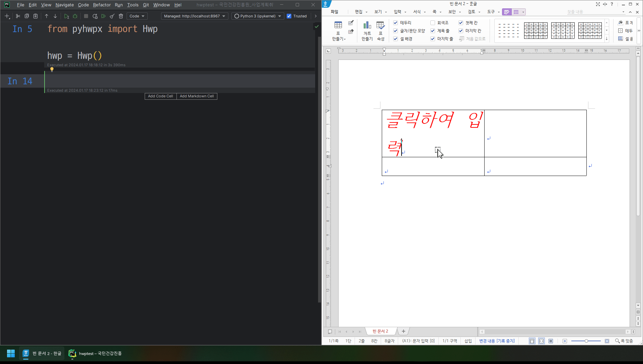
Task: Toggle the Trusted notebook checkbox
Action: 289,16
